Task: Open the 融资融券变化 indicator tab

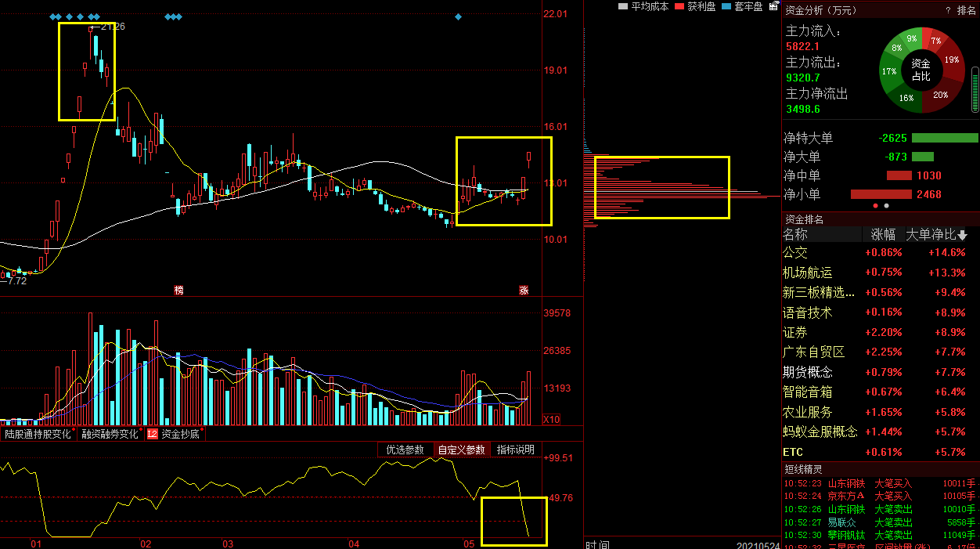Action: [110, 434]
